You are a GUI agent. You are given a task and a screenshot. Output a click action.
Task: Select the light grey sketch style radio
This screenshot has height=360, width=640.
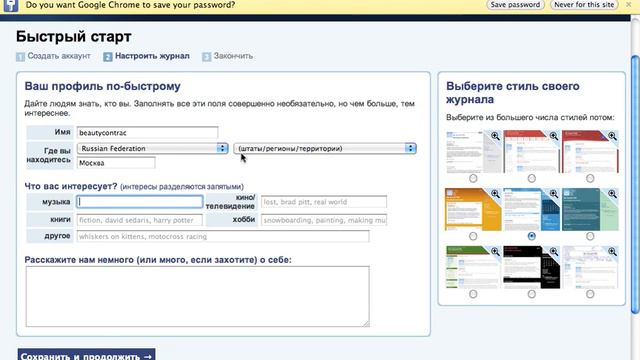[590, 294]
